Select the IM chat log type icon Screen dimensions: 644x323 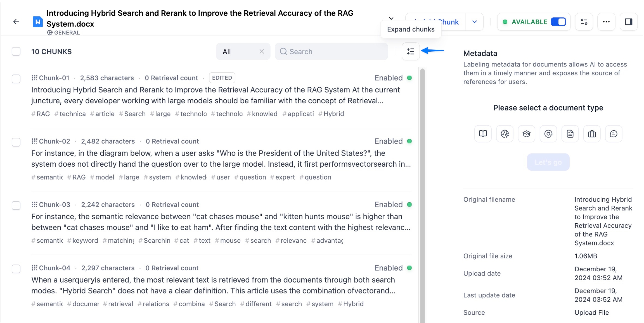pos(614,134)
